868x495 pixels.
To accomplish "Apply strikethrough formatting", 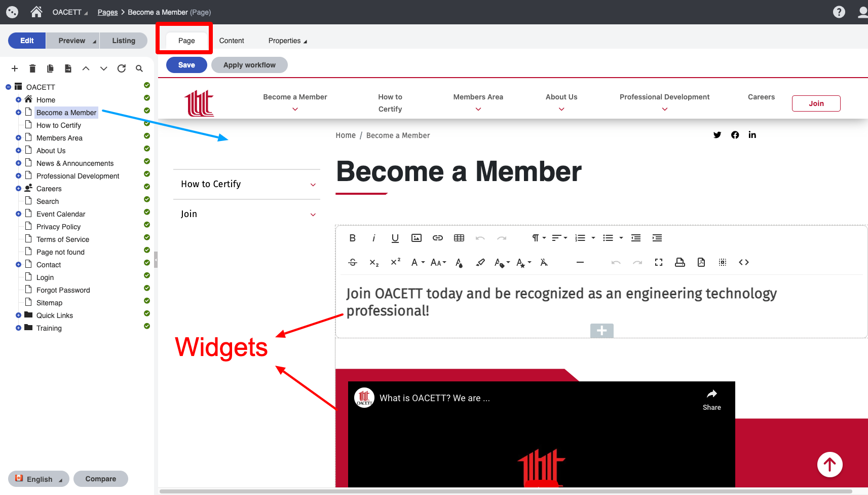I will 353,262.
